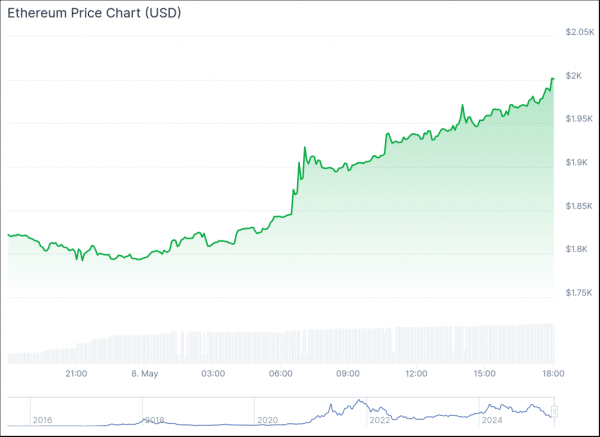Click the 09:00 time axis label
This screenshot has height=437, width=600.
[x=349, y=374]
